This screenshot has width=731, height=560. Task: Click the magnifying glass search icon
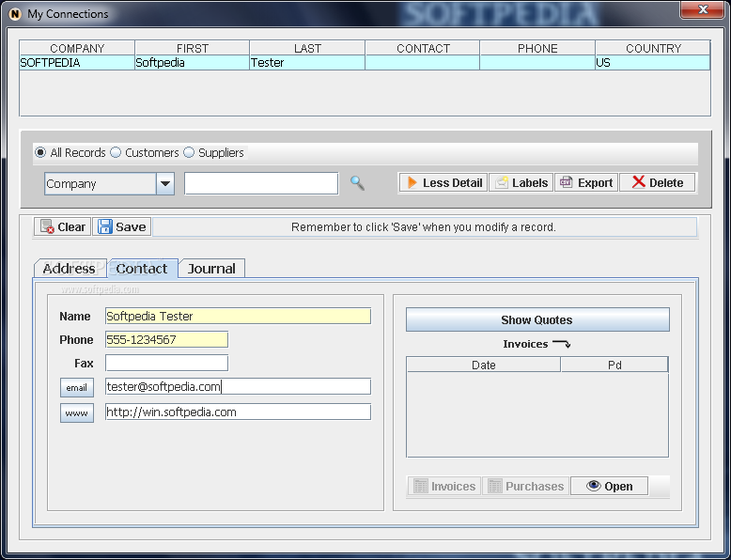(x=358, y=183)
